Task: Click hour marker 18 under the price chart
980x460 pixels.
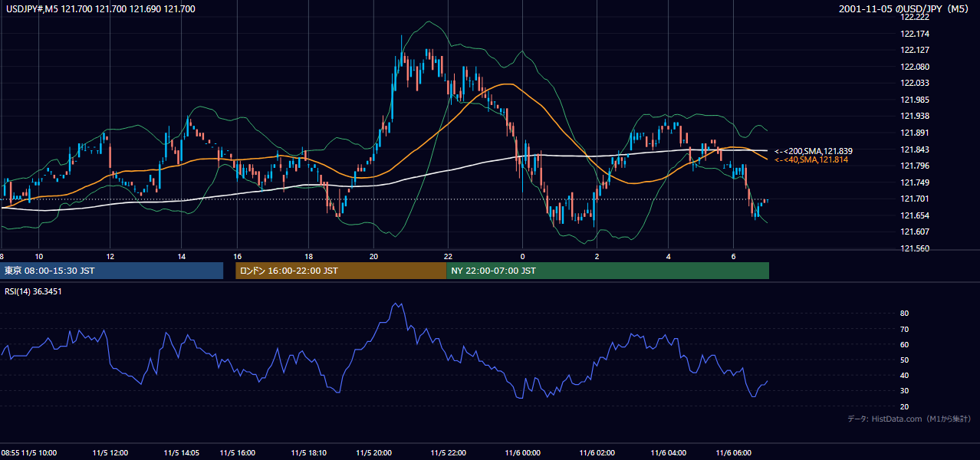Action: [308, 256]
